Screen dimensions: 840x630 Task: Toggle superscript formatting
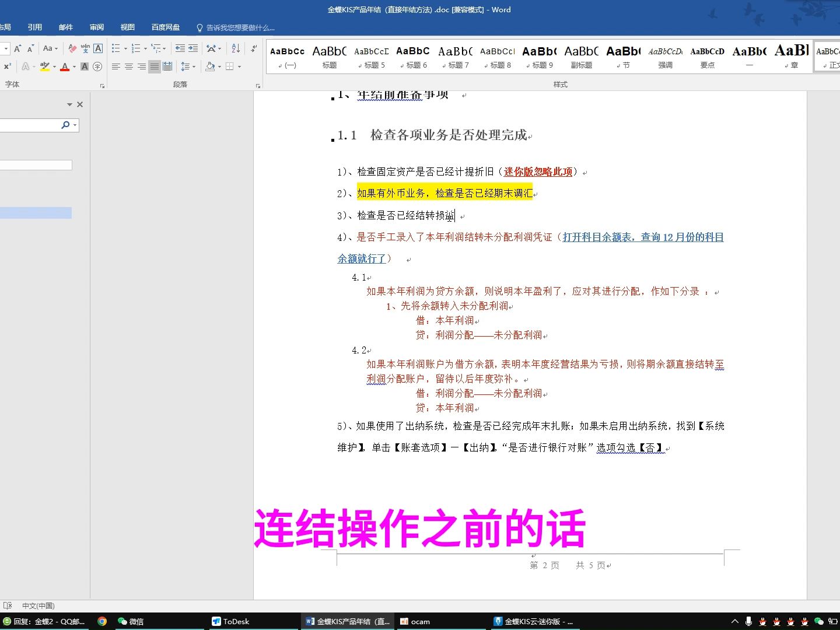[x=8, y=66]
